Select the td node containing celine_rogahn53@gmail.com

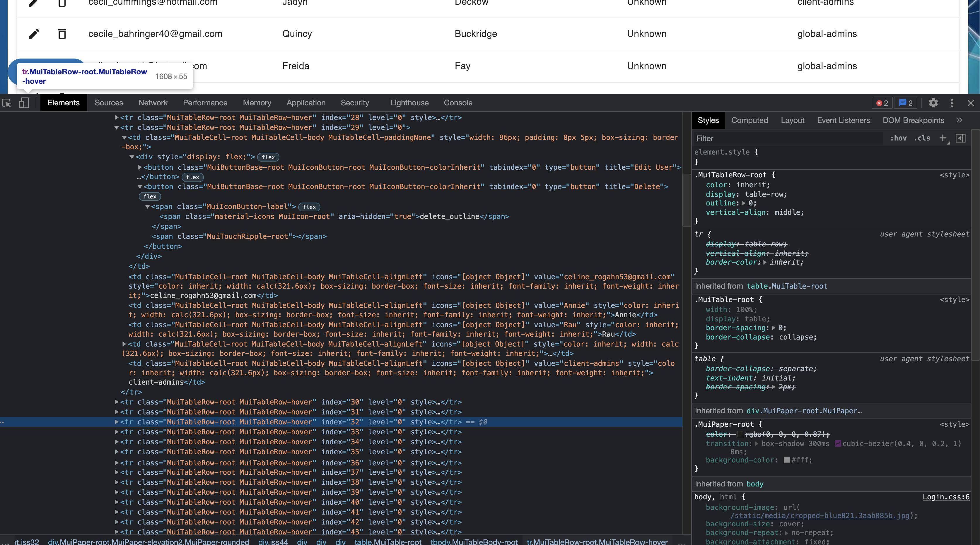(x=403, y=286)
